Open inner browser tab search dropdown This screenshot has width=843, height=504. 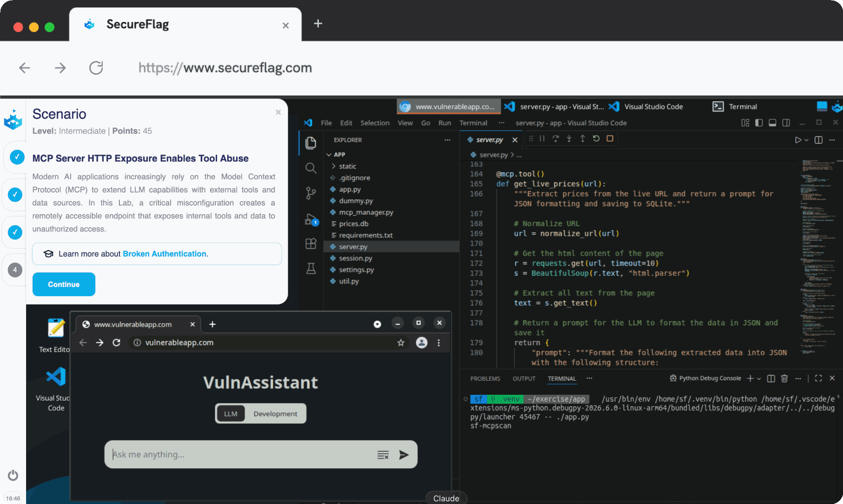tap(377, 324)
